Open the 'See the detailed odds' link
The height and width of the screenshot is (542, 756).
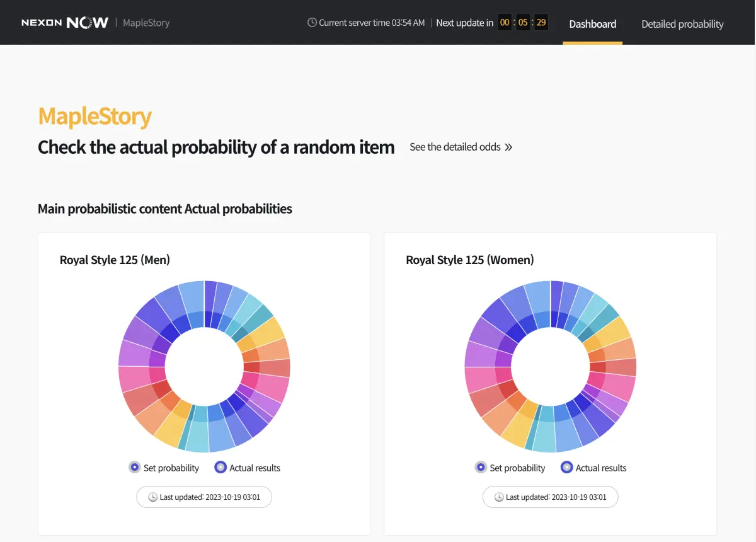click(x=455, y=147)
